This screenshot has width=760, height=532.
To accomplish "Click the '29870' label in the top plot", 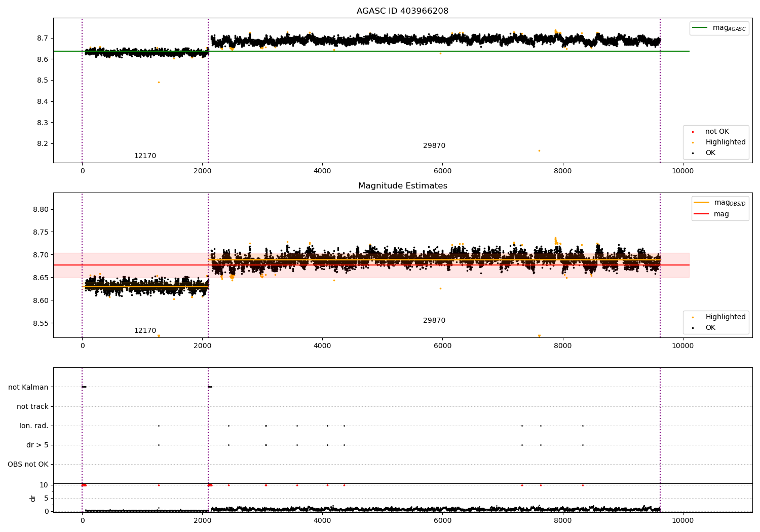I will (434, 146).
